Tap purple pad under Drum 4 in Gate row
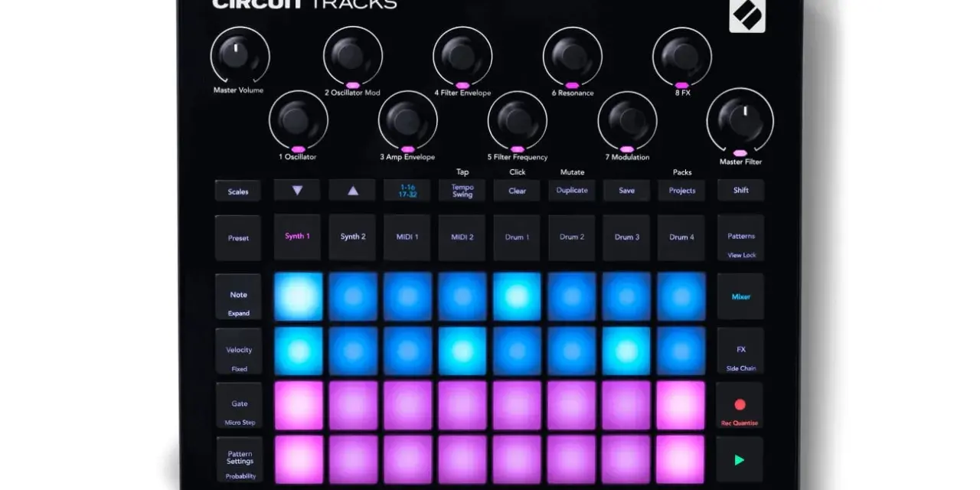 (681, 406)
